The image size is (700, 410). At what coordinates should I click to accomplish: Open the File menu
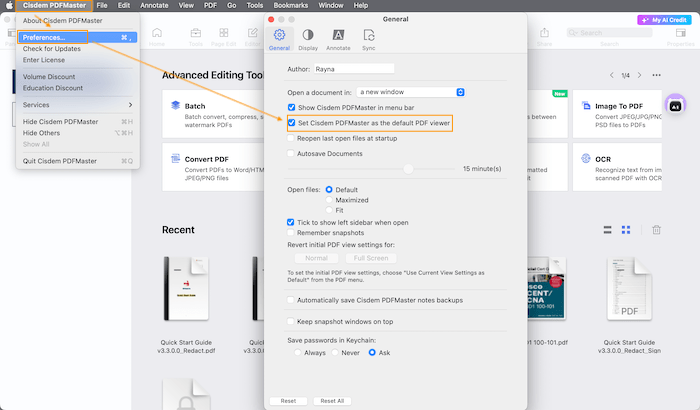click(102, 5)
